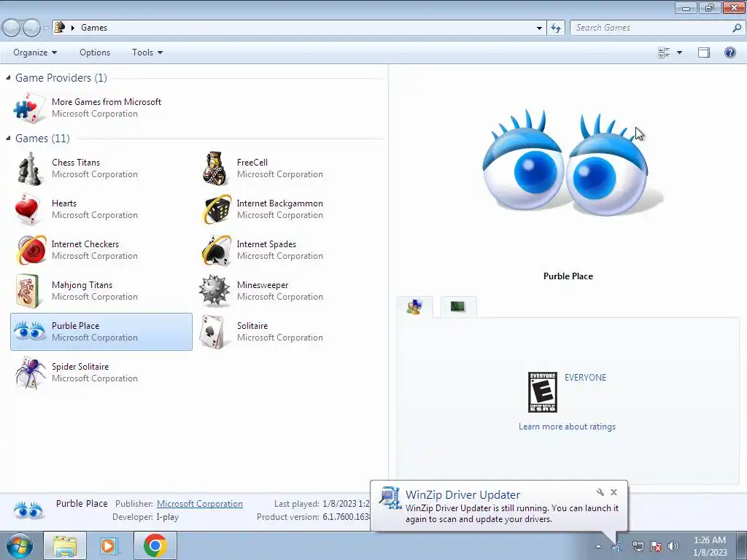Click the Internet Backgammon title text
Viewport: 747px width, 560px height.
coord(279,203)
